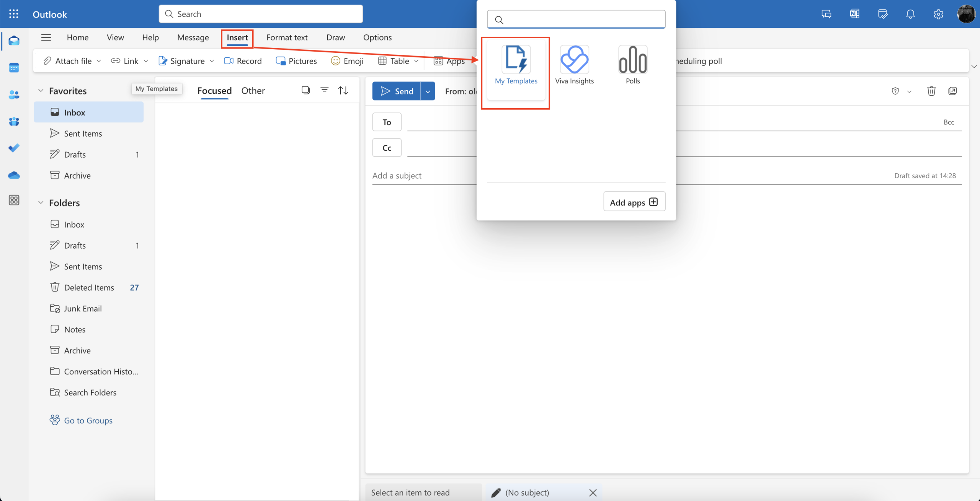Collapse the Favorites section

coord(41,91)
